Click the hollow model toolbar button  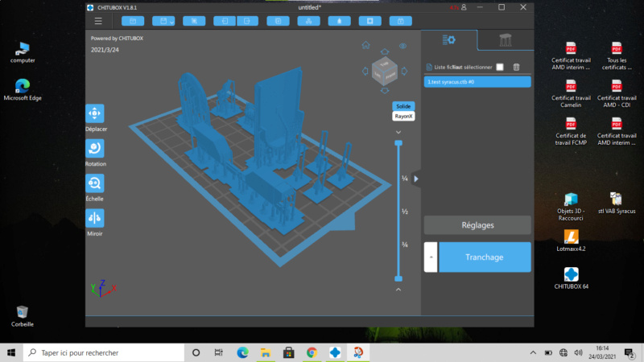[339, 21]
